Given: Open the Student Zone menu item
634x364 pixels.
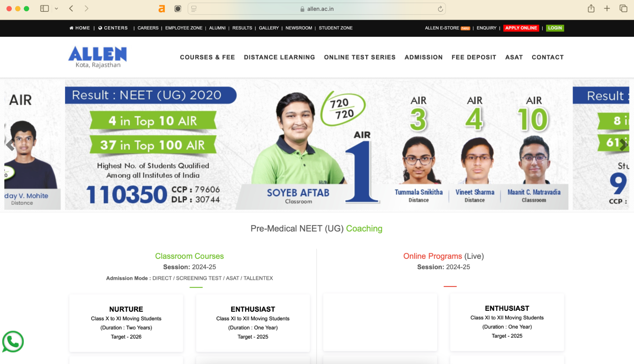Looking at the screenshot, I should 336,28.
